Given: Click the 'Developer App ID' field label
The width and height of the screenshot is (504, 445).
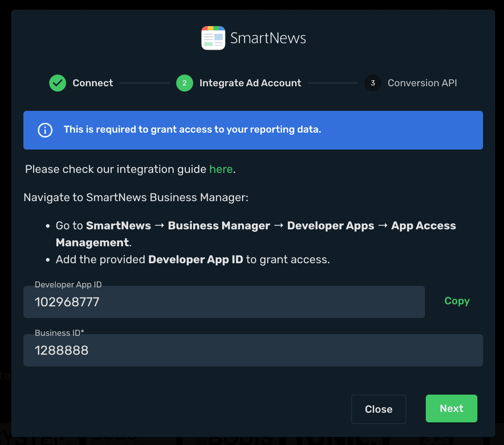Looking at the screenshot, I should pos(68,285).
